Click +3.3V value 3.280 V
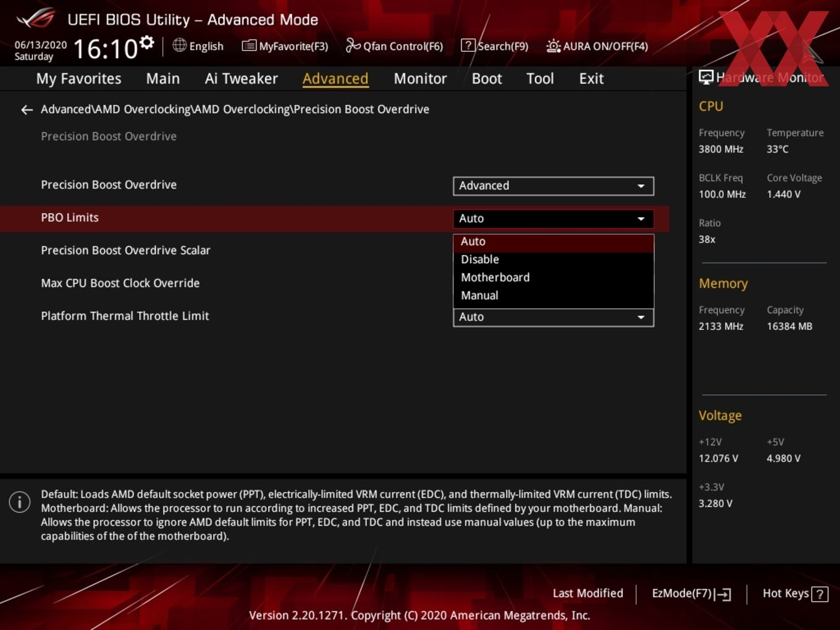The width and height of the screenshot is (840, 630). (715, 504)
